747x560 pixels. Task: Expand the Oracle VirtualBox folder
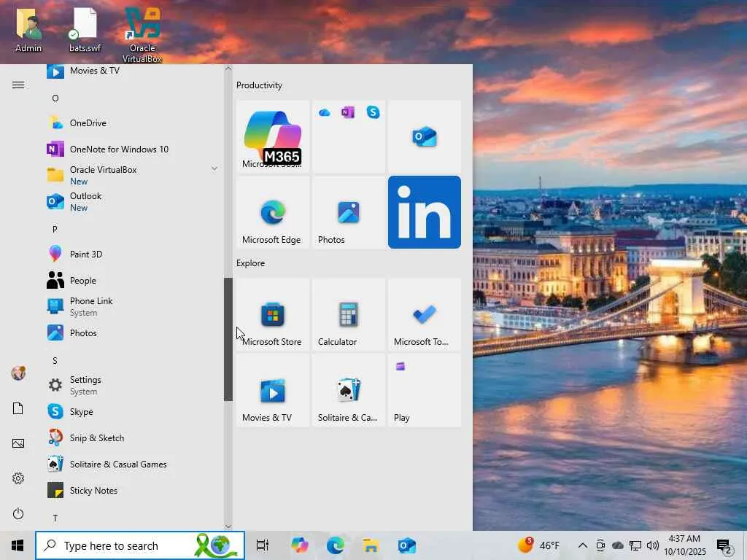(214, 168)
